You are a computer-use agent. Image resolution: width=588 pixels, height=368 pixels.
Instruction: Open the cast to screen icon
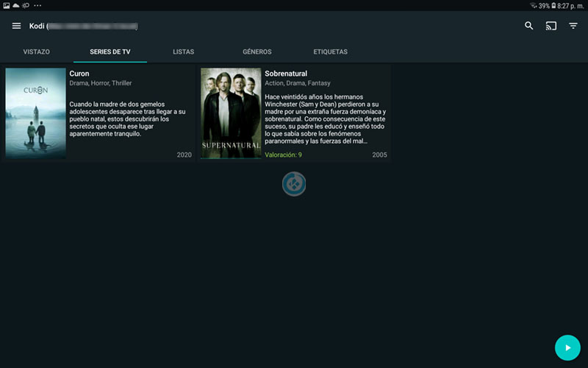pos(551,26)
